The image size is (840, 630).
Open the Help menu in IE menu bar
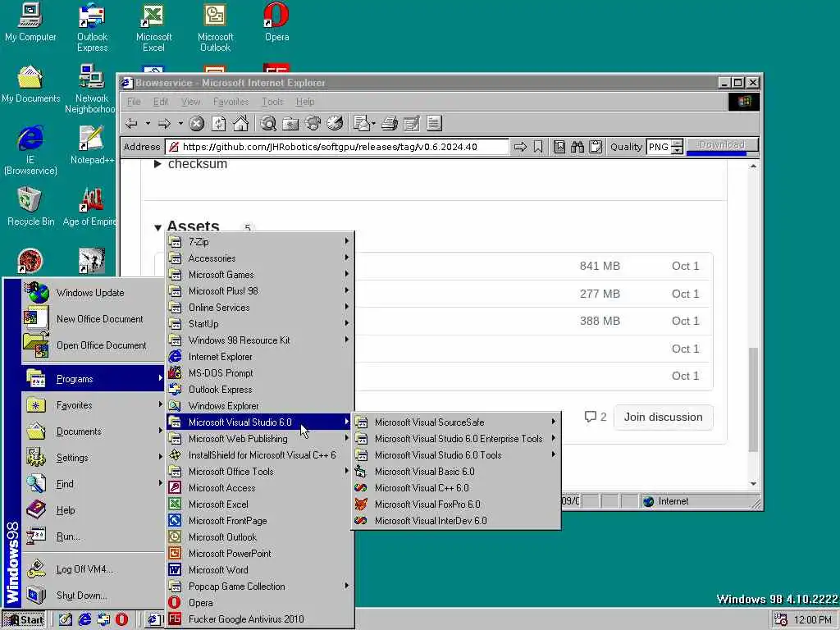(305, 102)
